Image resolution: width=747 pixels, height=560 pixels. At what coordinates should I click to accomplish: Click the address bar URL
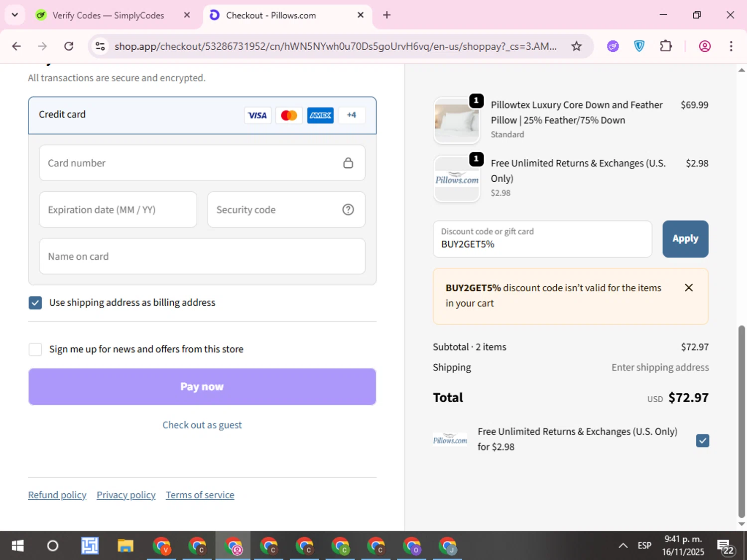336,46
